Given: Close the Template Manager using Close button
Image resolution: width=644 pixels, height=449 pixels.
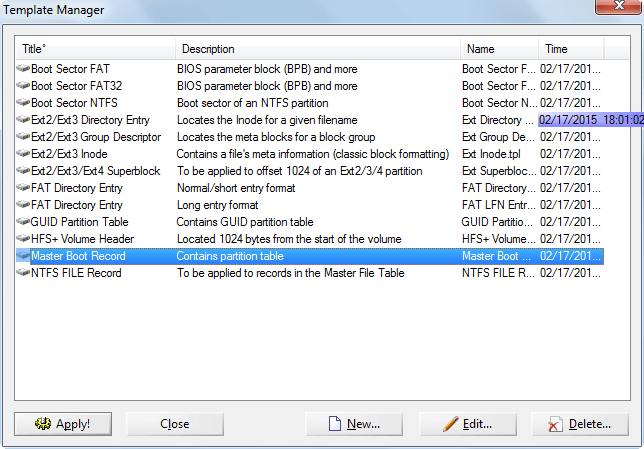Looking at the screenshot, I should (175, 424).
